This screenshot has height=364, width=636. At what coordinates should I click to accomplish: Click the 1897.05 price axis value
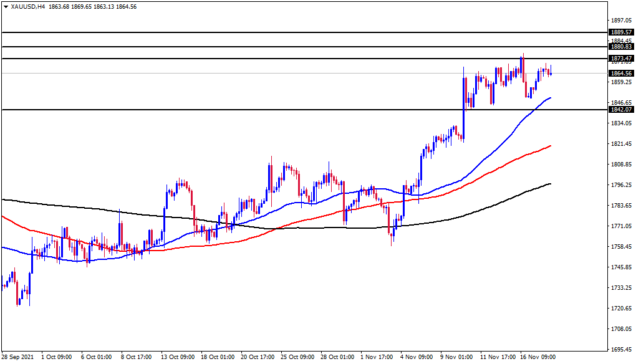pos(622,21)
